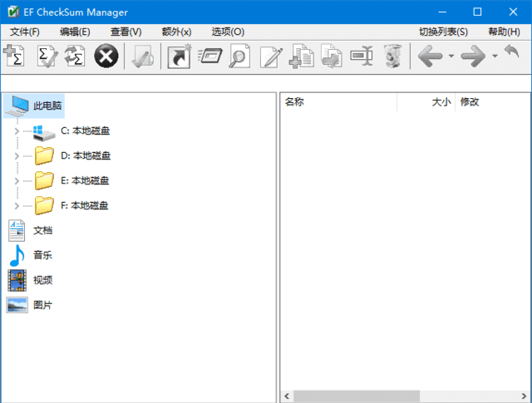Click the create new checksum icon
The width and height of the screenshot is (532, 403).
(14, 56)
